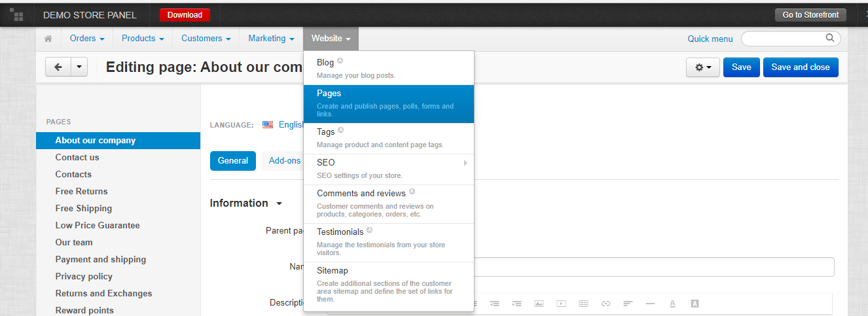This screenshot has width=868, height=316.
Task: Click the background color icon in editor
Action: click(x=695, y=304)
